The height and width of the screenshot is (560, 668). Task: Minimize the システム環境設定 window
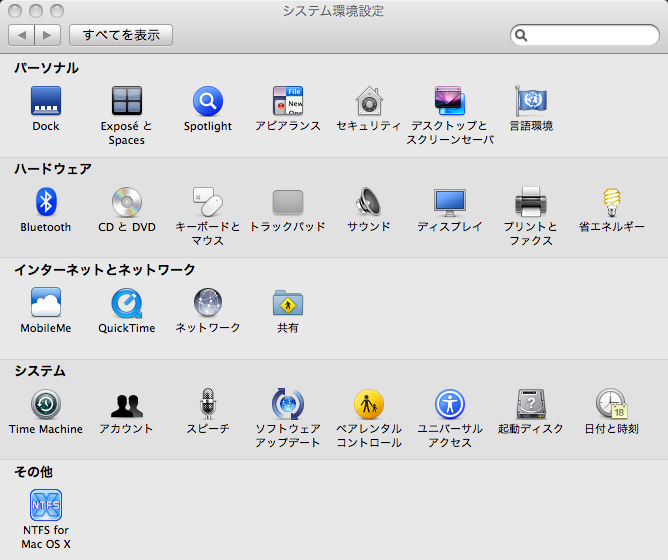[x=36, y=11]
